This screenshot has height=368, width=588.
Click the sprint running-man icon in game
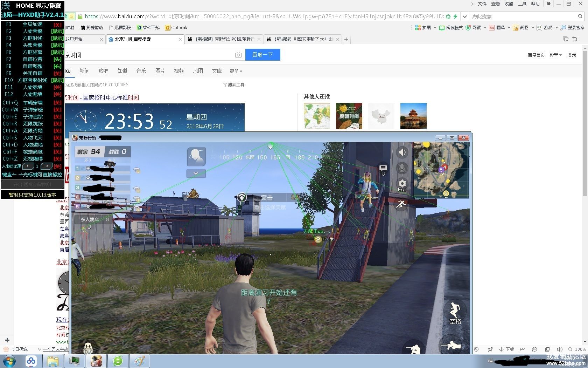pyautogui.click(x=401, y=204)
